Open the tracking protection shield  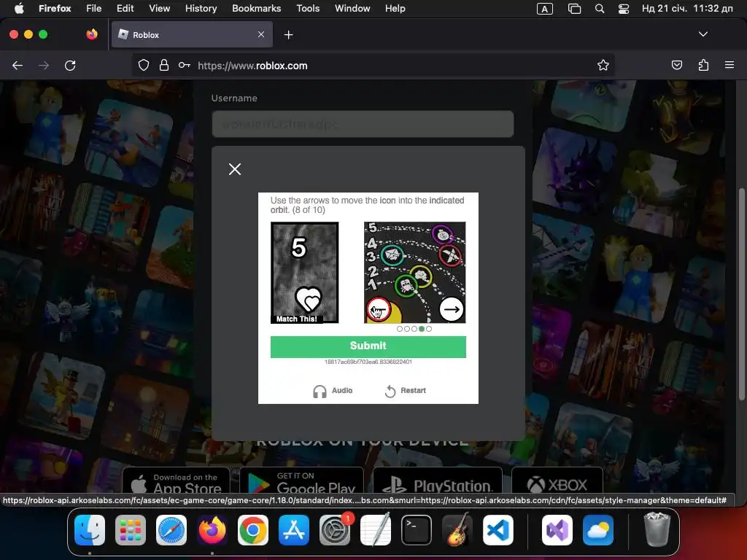[x=144, y=65]
